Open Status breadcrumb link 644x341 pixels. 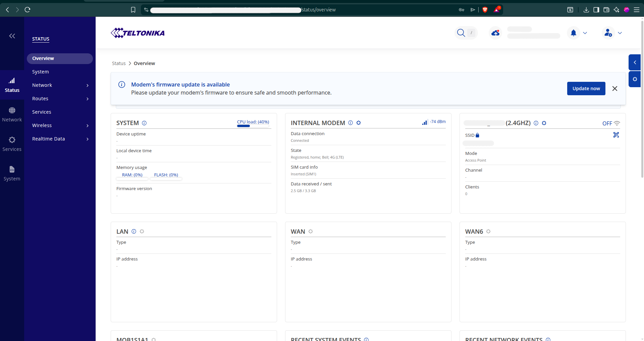118,63
